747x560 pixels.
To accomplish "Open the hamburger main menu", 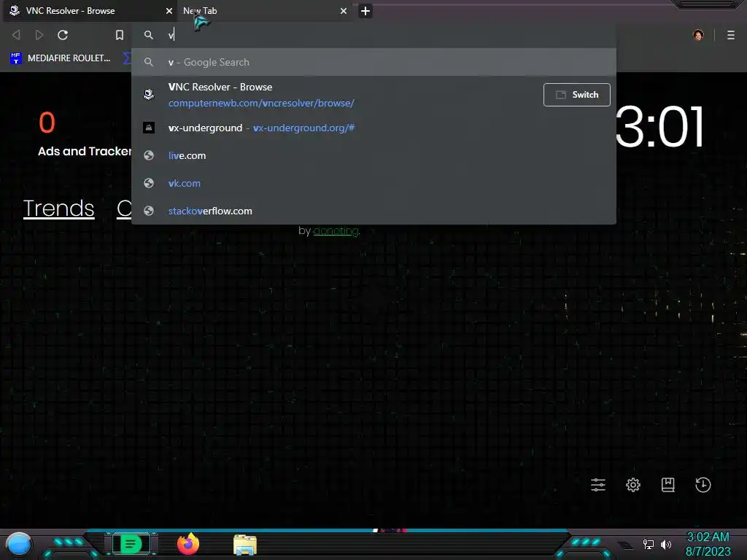I will 731,35.
